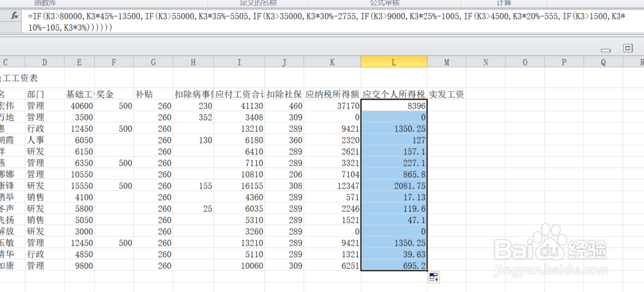Select column O by its header
644x292 pixels.
[525, 62]
